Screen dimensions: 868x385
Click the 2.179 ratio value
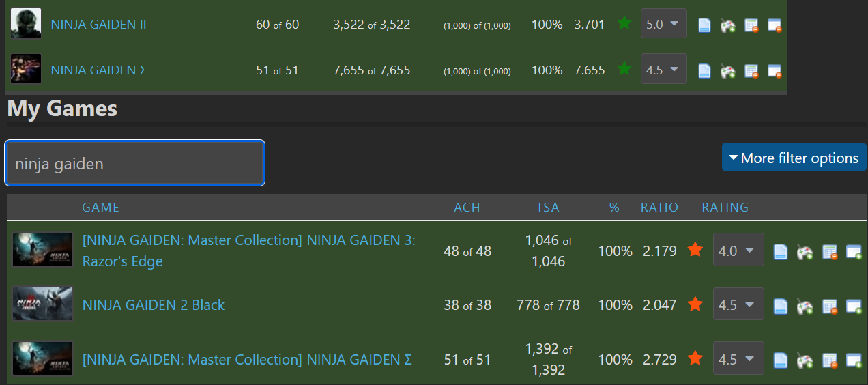660,251
